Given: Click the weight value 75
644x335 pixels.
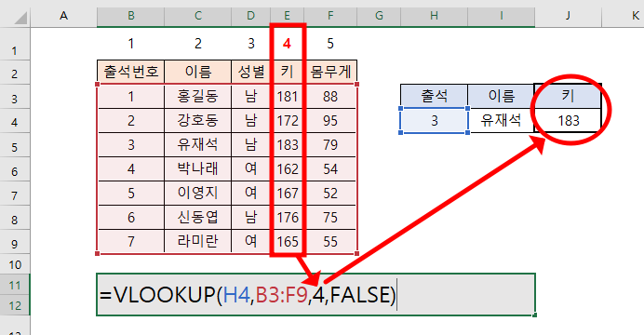Looking at the screenshot, I should 330,218.
